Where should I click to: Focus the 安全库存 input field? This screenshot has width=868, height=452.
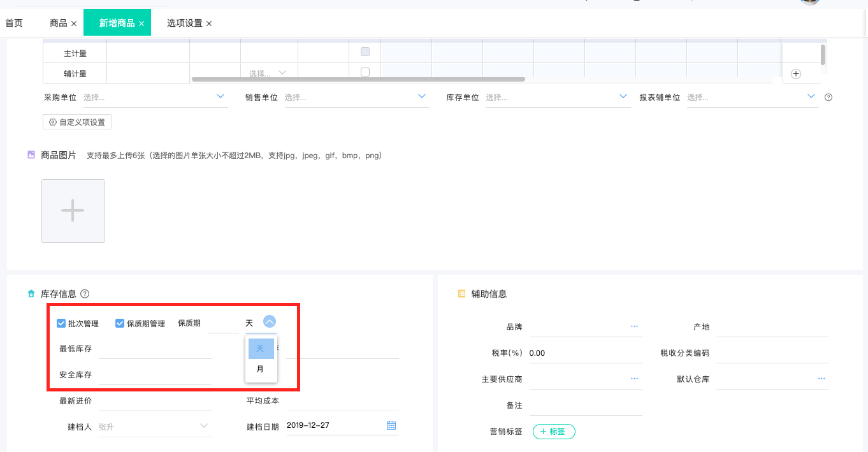(155, 375)
